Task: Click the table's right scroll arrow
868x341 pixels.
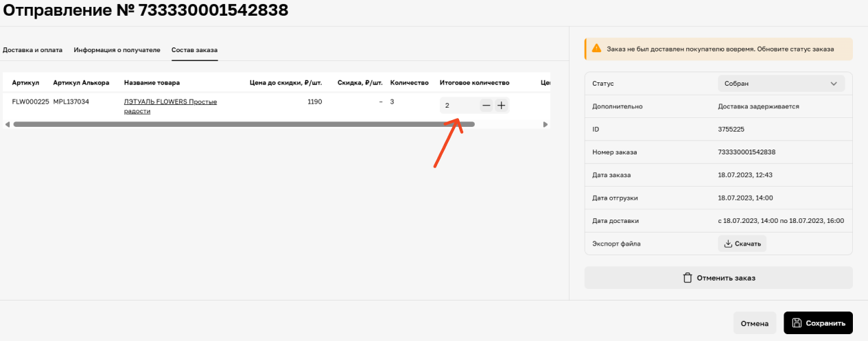Action: coord(546,124)
